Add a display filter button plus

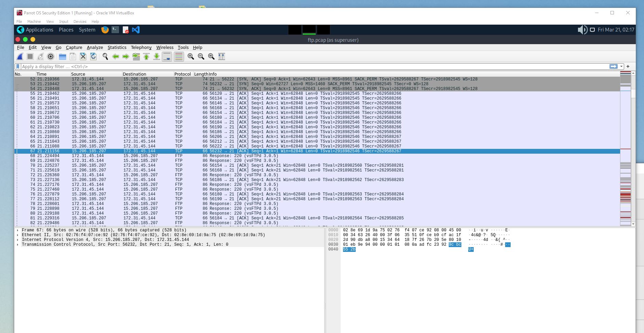[628, 66]
